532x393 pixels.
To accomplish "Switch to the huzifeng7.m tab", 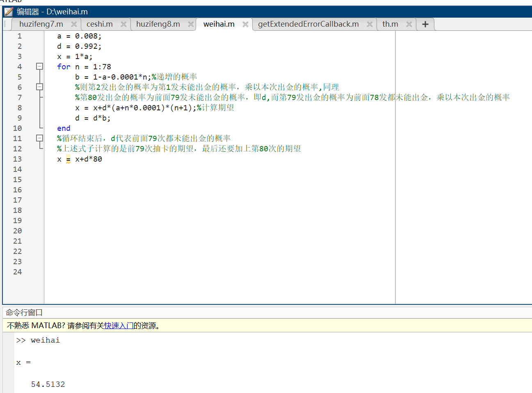I will [41, 24].
